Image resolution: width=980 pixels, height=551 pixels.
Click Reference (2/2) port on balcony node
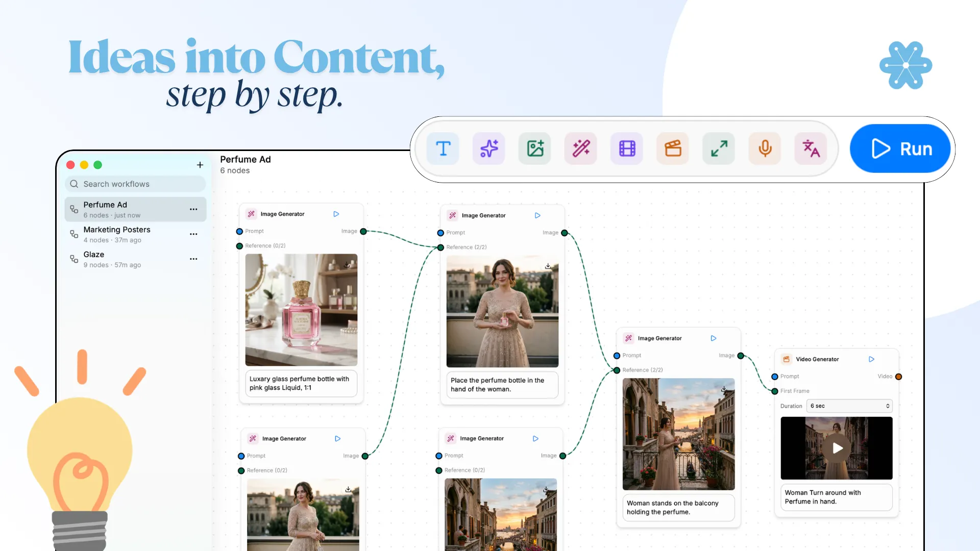point(617,370)
